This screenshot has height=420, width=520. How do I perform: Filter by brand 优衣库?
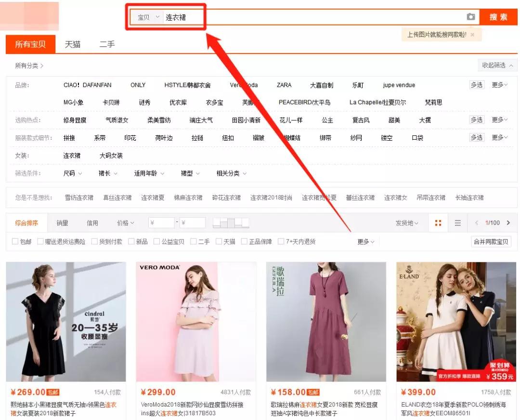coord(178,103)
